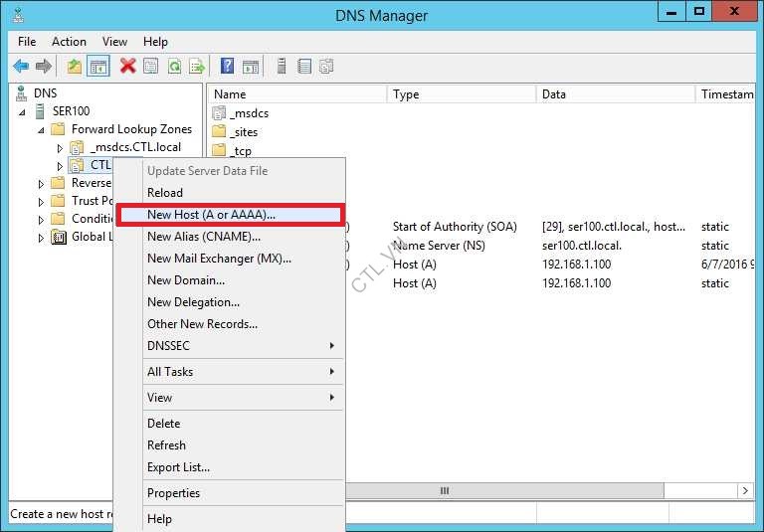Open the Action menu
Image resolution: width=764 pixels, height=532 pixels.
69,42
